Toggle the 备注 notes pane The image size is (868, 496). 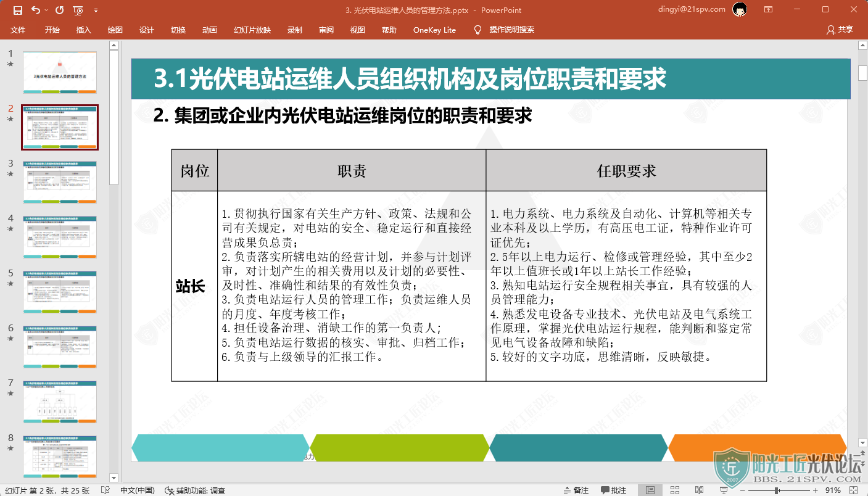(x=576, y=490)
